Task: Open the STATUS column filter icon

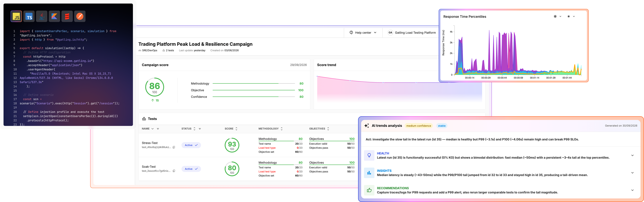Action: pos(200,129)
